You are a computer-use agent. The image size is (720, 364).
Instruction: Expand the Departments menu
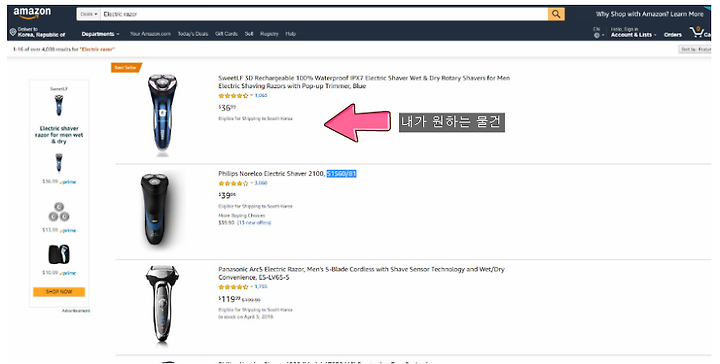[100, 34]
